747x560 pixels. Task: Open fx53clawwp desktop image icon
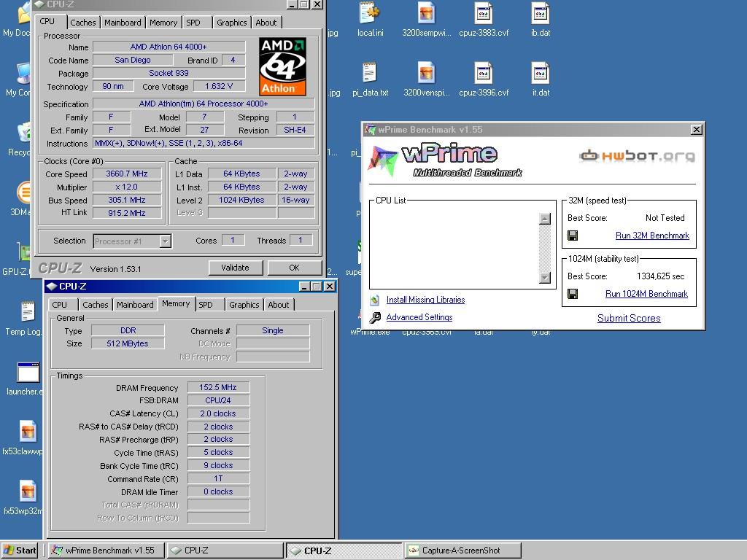pyautogui.click(x=28, y=432)
